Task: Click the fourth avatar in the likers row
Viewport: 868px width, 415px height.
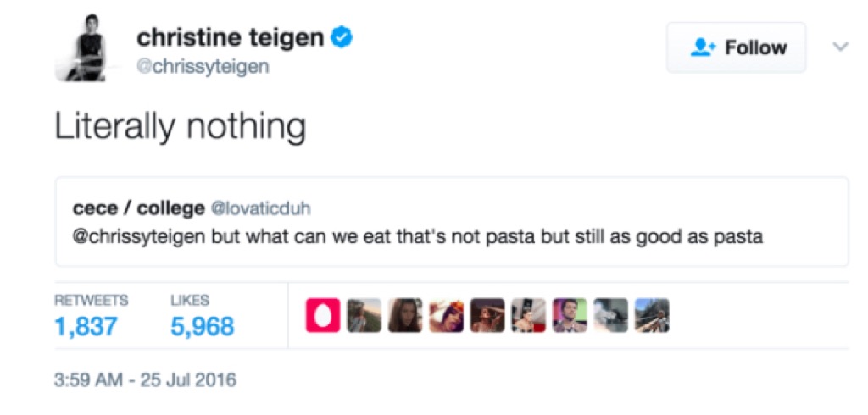Action: coord(446,315)
